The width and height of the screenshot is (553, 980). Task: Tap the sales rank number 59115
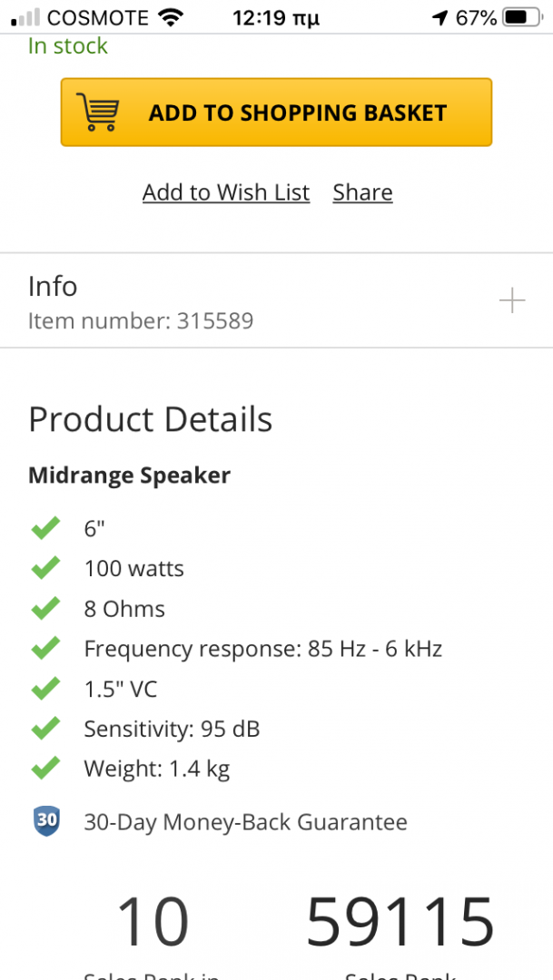coord(400,922)
